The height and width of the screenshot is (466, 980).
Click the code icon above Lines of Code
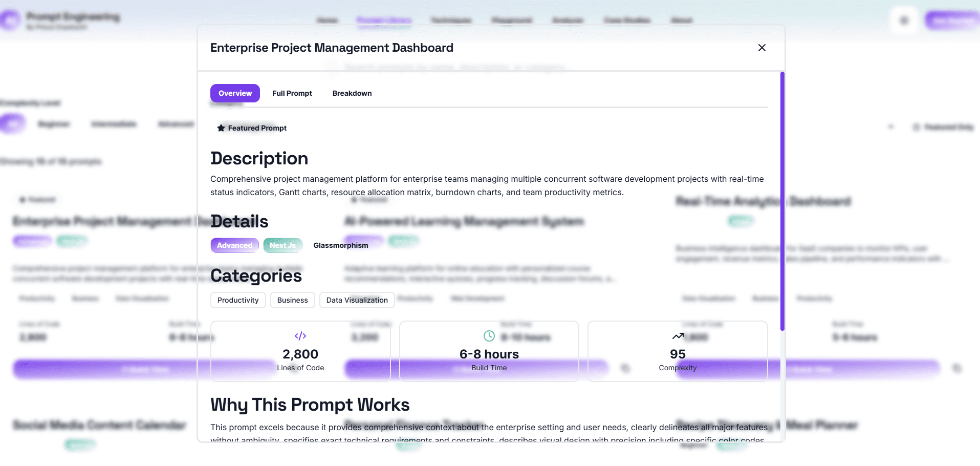(300, 336)
